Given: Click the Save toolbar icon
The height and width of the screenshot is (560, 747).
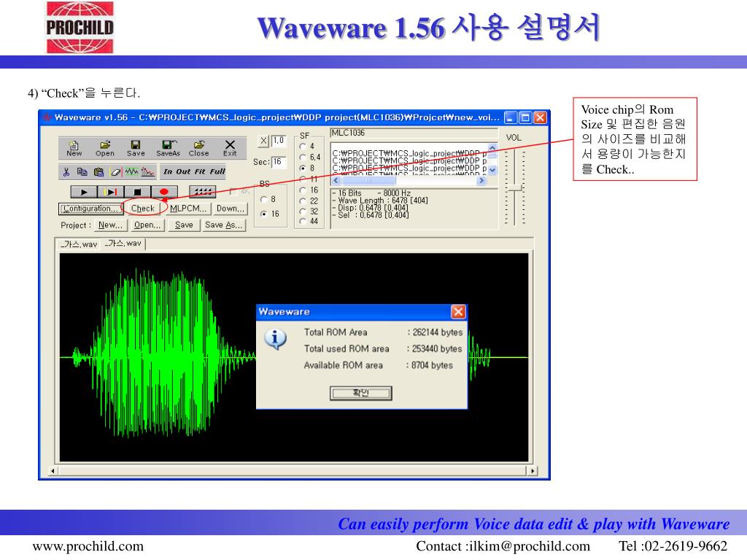Looking at the screenshot, I should 136,149.
